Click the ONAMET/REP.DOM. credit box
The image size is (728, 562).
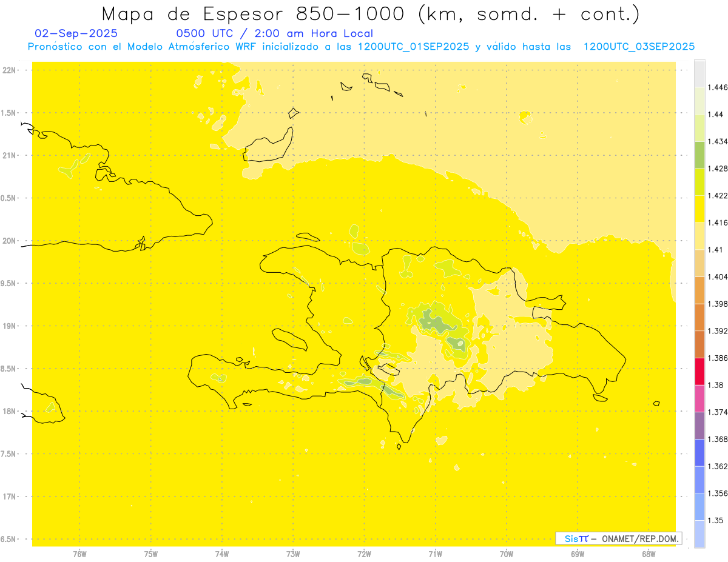point(619,538)
